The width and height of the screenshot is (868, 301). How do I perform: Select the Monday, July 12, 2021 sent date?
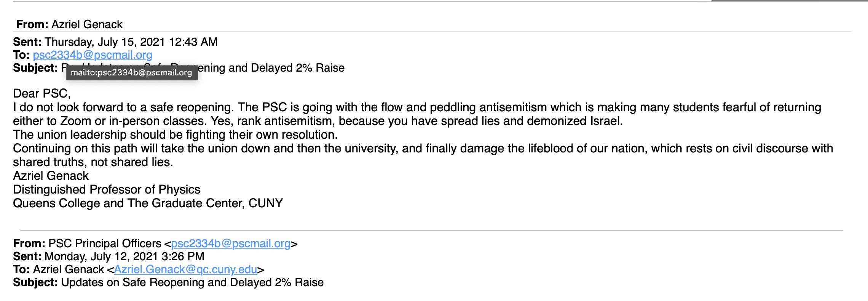pyautogui.click(x=124, y=256)
